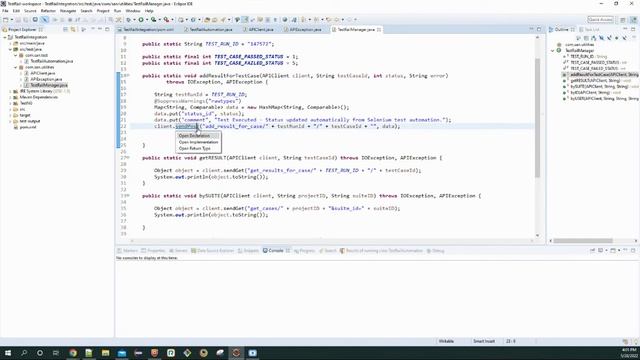Open the Run button dropdown arrow
640x360 pixels.
(x=146, y=20)
